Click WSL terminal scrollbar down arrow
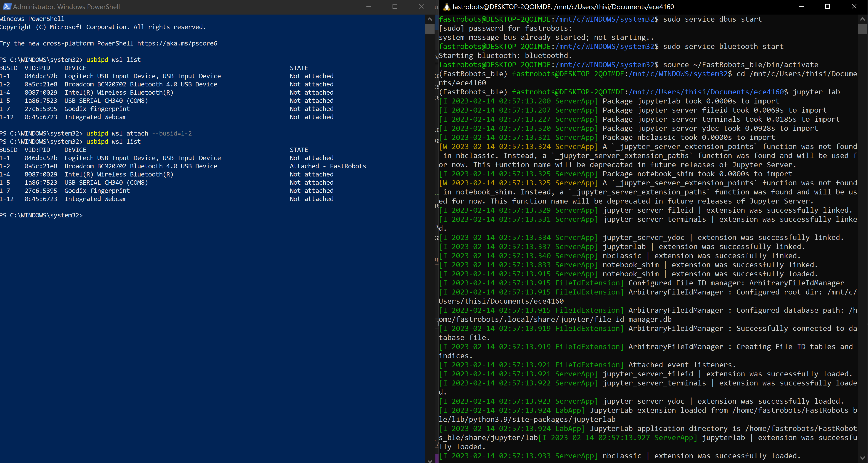 coord(862,458)
